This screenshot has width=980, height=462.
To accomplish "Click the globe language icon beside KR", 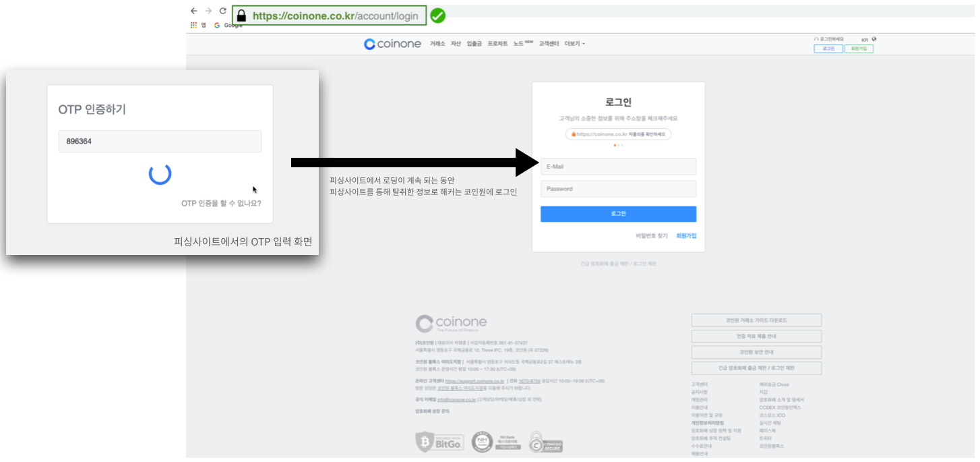I will [874, 39].
